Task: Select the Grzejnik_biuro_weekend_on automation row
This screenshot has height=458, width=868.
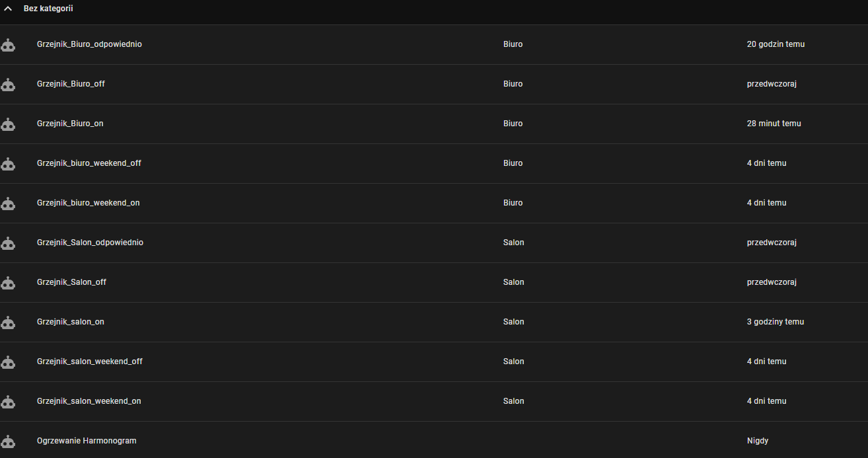Action: coord(89,203)
